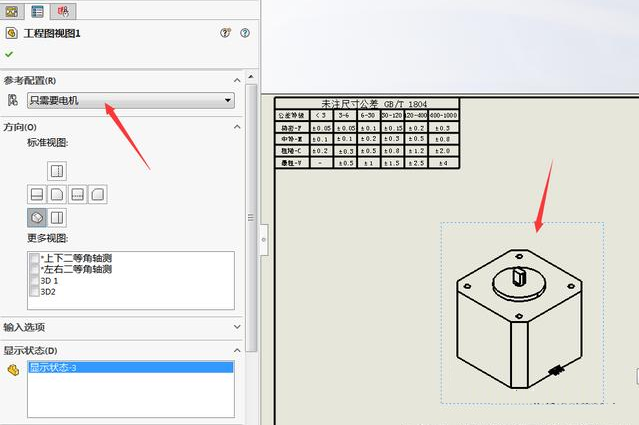
Task: Switch to the FeatureManager tree tab
Action: (11, 11)
